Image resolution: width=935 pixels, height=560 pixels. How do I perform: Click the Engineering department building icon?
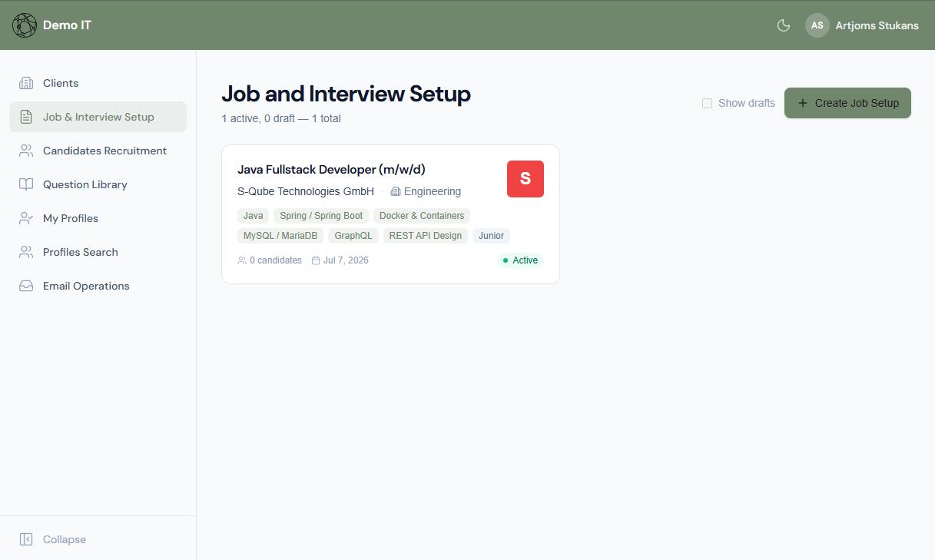click(396, 191)
